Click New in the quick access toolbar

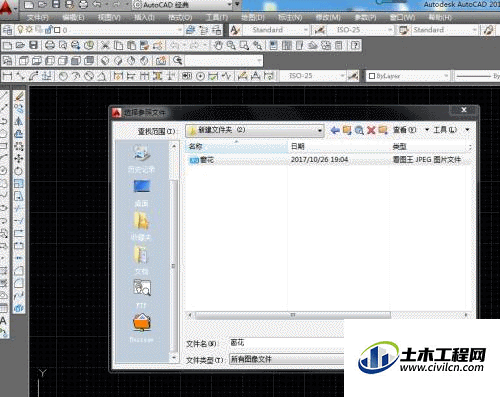[x=29, y=5]
